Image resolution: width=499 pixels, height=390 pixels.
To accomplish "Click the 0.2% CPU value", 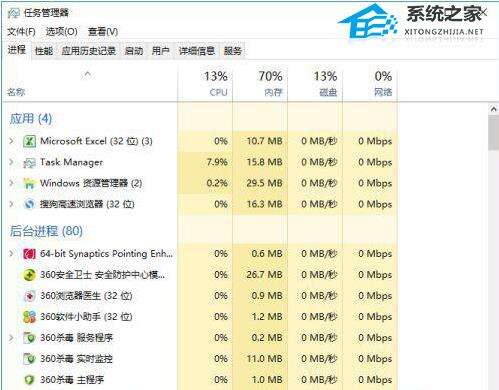I will (217, 183).
